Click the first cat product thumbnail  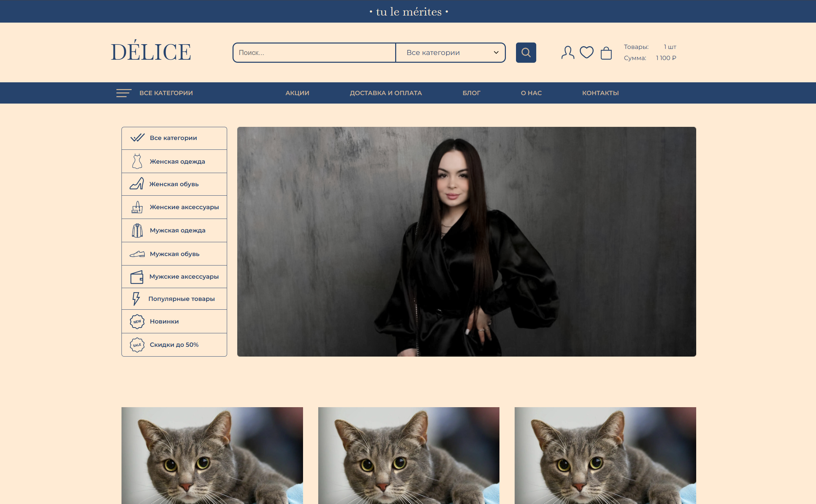[212, 455]
